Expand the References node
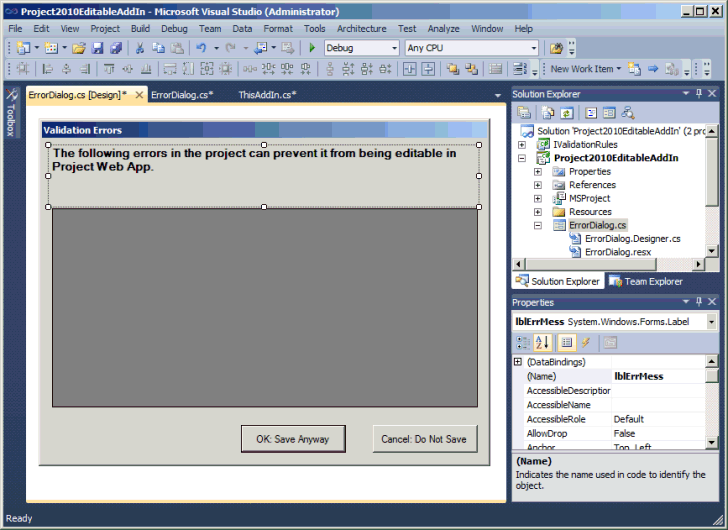Image resolution: width=728 pixels, height=530 pixels. tap(538, 185)
